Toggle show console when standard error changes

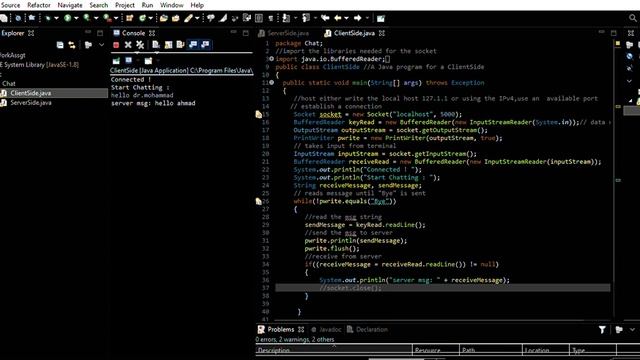pyautogui.click(x=205, y=44)
